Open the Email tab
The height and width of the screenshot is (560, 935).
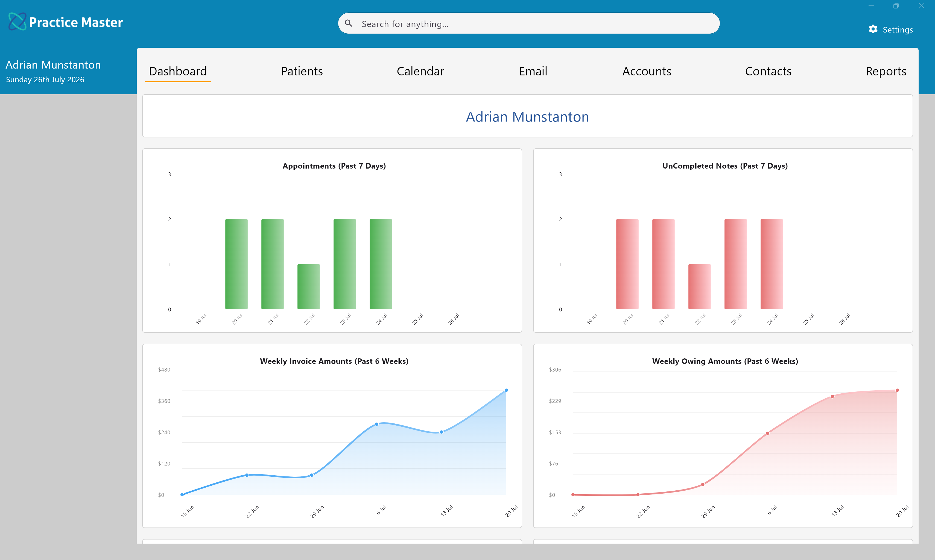tap(533, 71)
